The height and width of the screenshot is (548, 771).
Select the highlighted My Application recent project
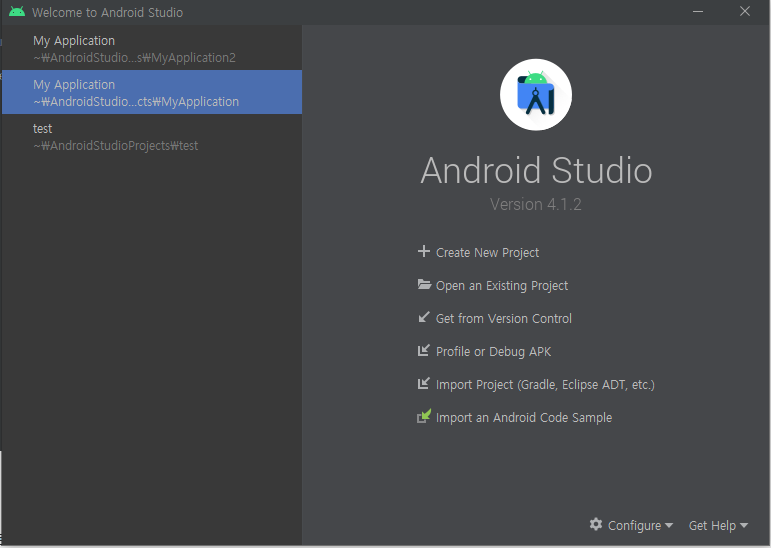tap(152, 92)
